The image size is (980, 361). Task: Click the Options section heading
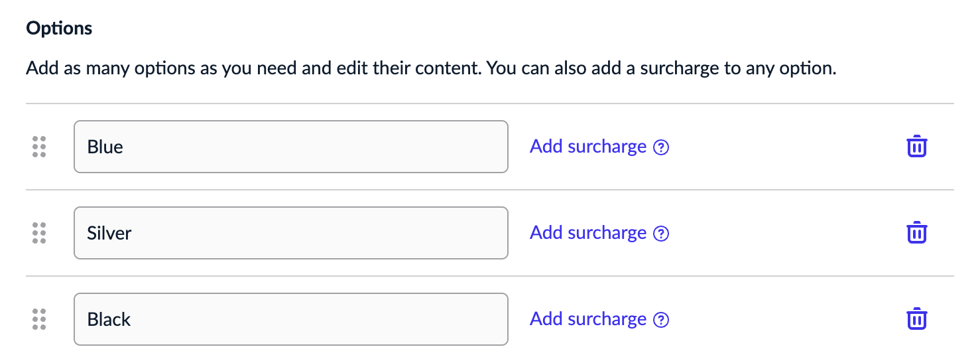point(59,29)
